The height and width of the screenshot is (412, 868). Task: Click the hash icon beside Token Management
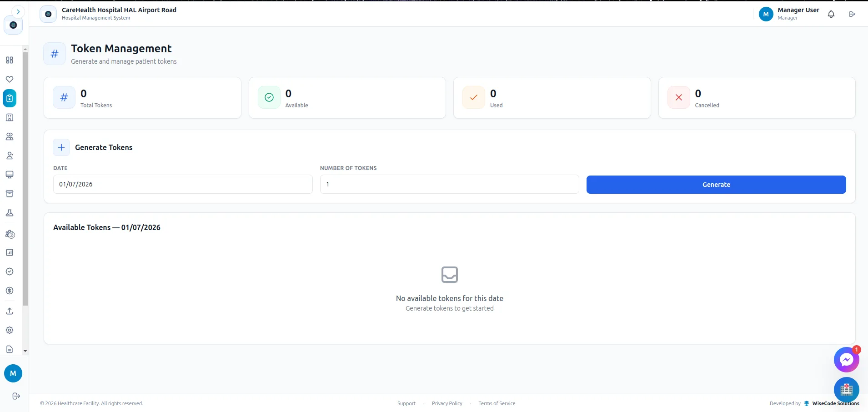[55, 54]
